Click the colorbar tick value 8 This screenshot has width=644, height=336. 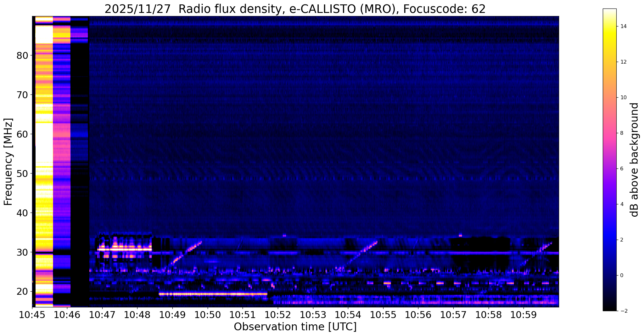621,133
